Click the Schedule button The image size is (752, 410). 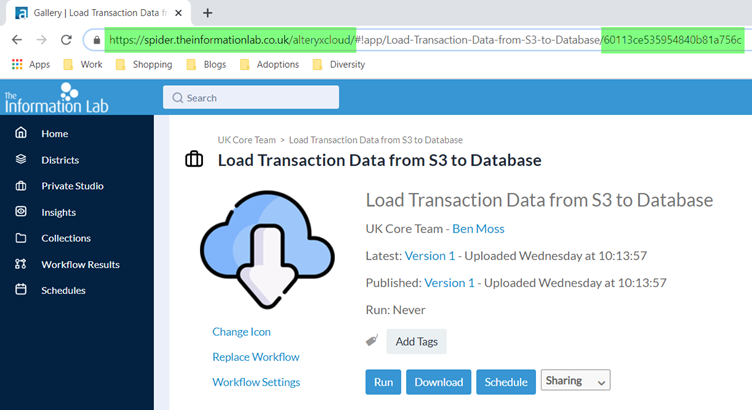pyautogui.click(x=506, y=382)
